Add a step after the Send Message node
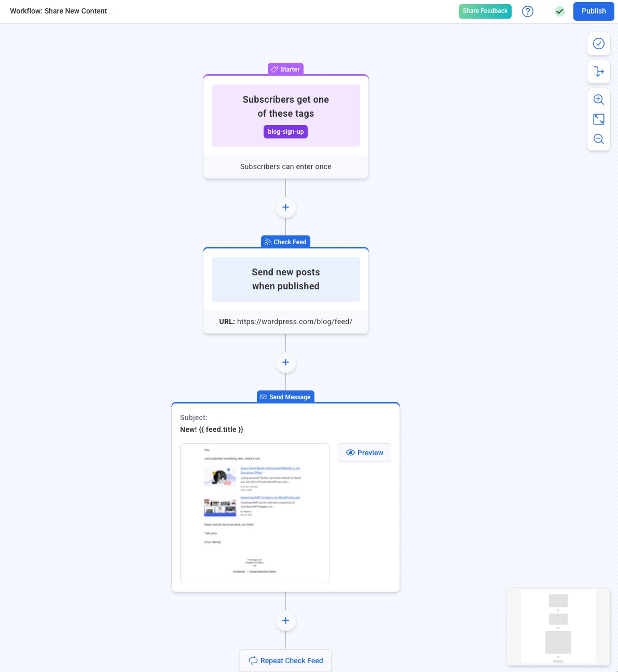Viewport: 618px width, 672px height. 285,620
